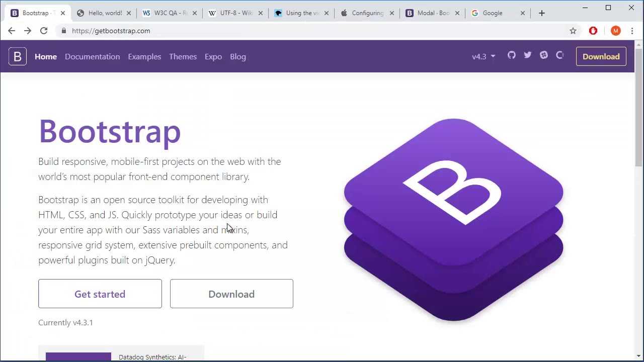The image size is (644, 362).
Task: Open the profile avatar M in Chrome
Action: [x=616, y=31]
